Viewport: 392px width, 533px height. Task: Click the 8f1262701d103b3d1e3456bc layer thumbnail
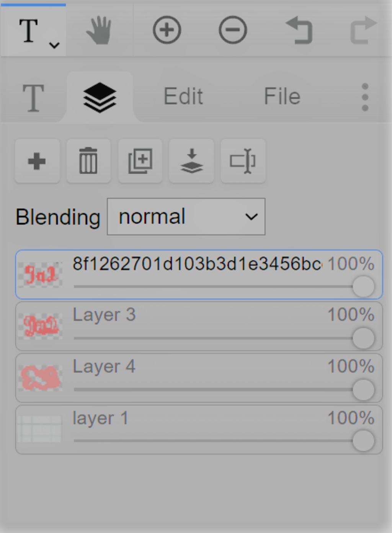point(40,275)
